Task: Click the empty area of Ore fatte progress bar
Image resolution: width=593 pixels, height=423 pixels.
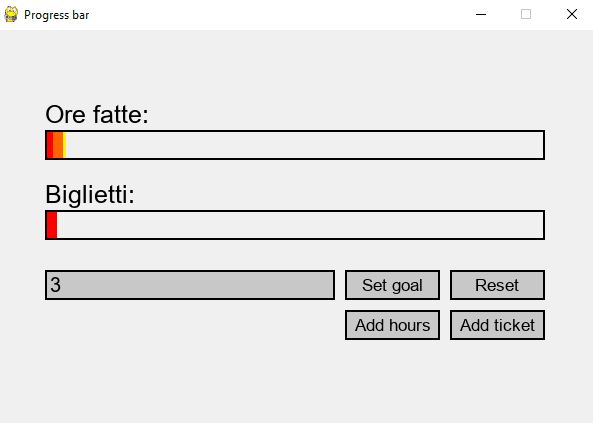Action: [304, 145]
